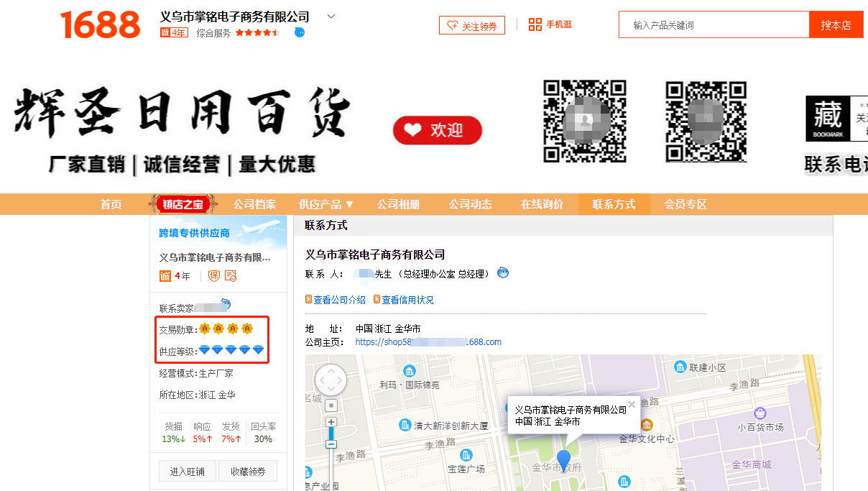The height and width of the screenshot is (491, 868).
Task: Click the 金华文化中心 map marker
Action: point(647,425)
